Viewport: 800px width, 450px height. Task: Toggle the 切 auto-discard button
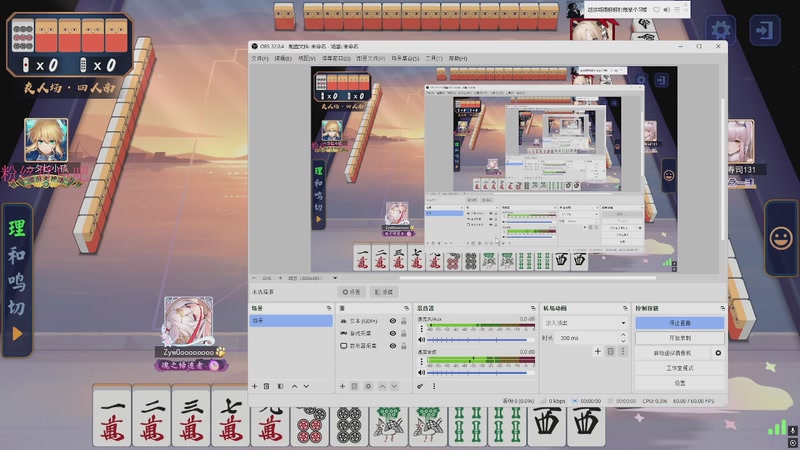coord(17,308)
